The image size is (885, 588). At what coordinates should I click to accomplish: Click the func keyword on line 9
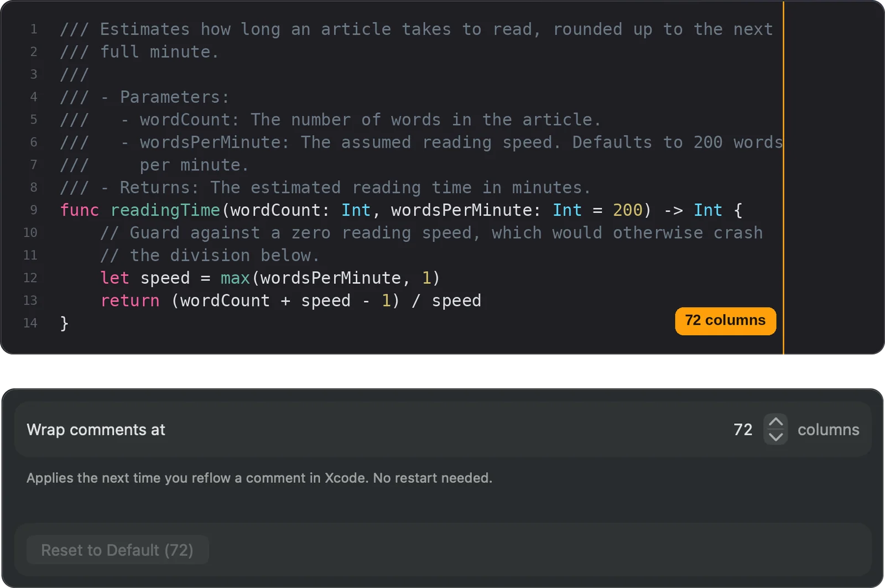click(80, 210)
